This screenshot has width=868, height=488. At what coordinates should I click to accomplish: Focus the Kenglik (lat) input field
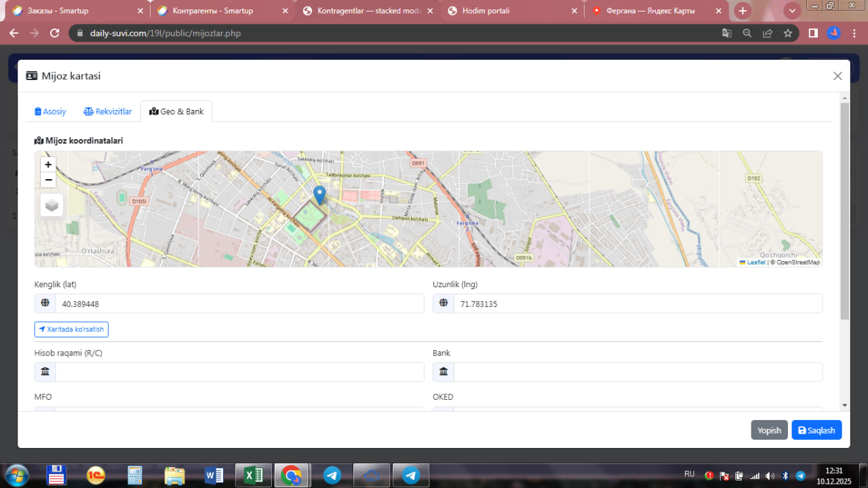click(x=239, y=304)
